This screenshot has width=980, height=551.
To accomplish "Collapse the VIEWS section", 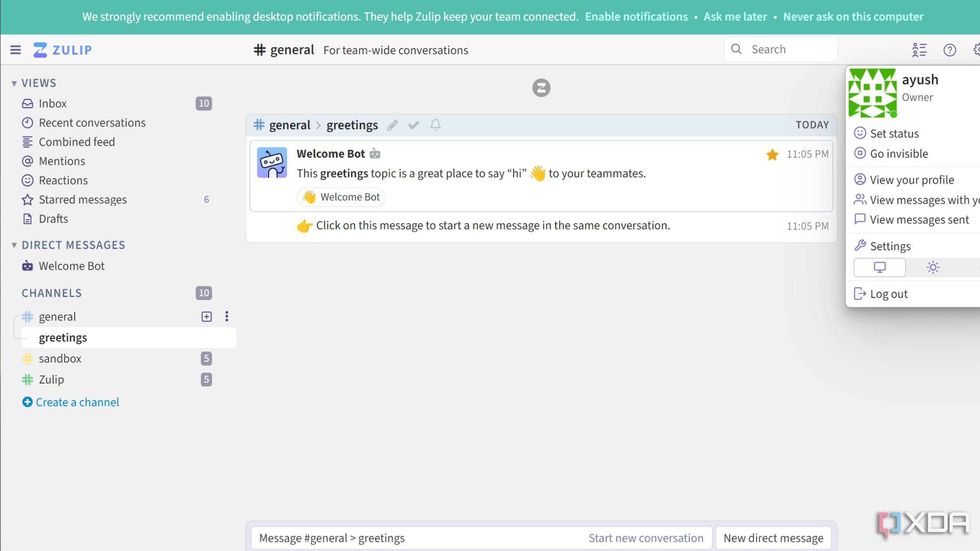I will pos(14,83).
